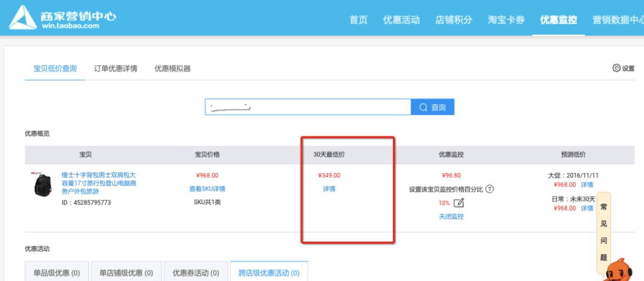Image resolution: width=644 pixels, height=281 pixels.
Task: Open the 设置 gear icon
Action: pos(616,68)
